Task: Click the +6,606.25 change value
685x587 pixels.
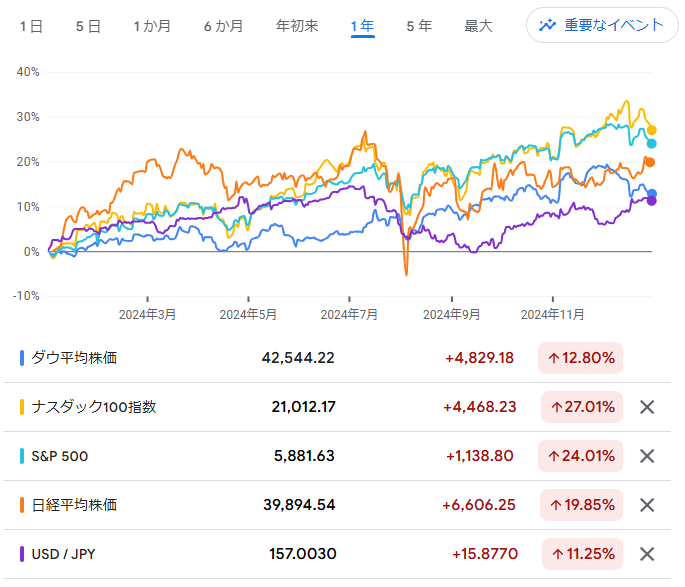Action: click(479, 505)
